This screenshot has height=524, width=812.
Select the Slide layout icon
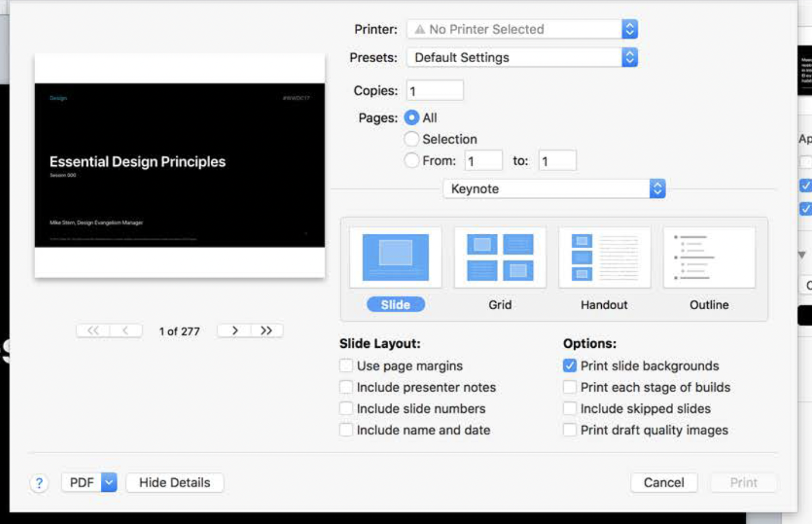click(x=396, y=257)
